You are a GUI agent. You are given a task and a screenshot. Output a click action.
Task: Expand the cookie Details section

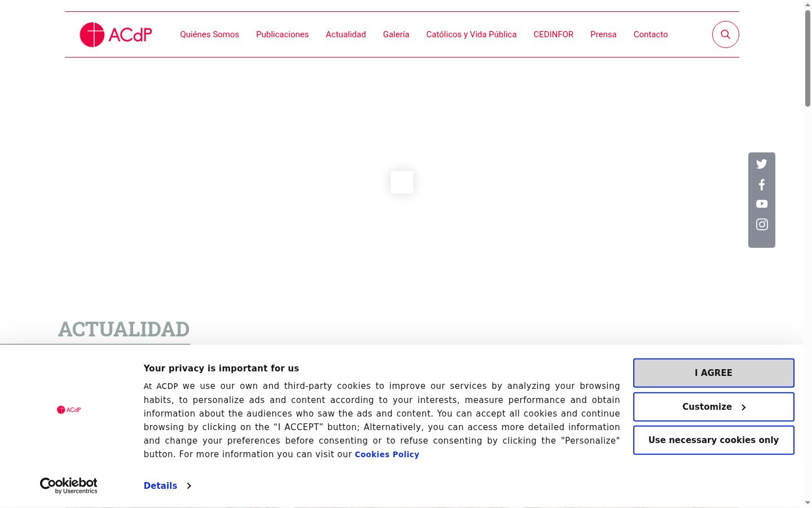167,486
